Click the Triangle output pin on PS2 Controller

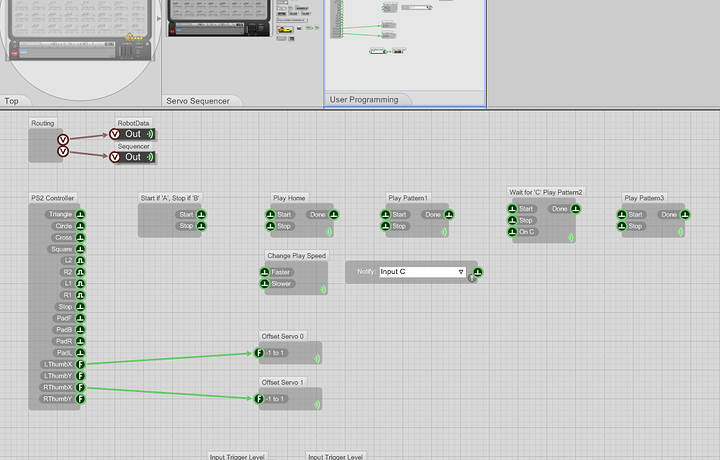tap(80, 214)
